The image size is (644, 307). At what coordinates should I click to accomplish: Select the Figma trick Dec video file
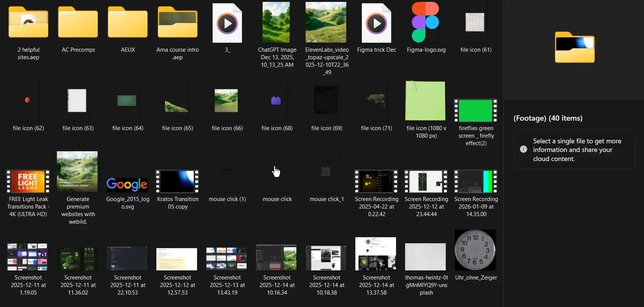point(376,23)
